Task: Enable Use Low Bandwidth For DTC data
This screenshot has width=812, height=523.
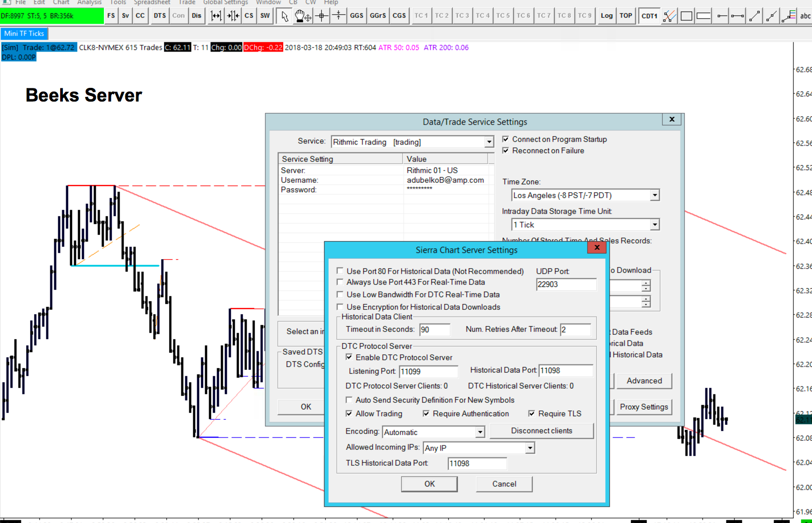Action: click(x=340, y=294)
